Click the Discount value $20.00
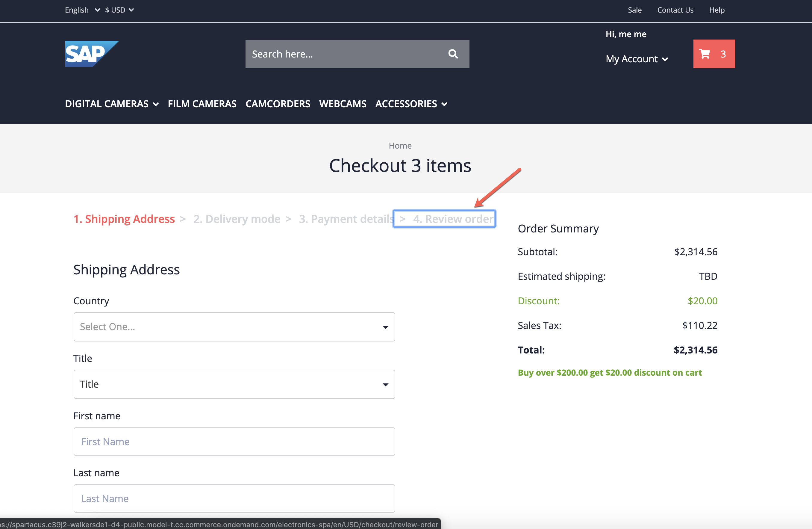 702,301
